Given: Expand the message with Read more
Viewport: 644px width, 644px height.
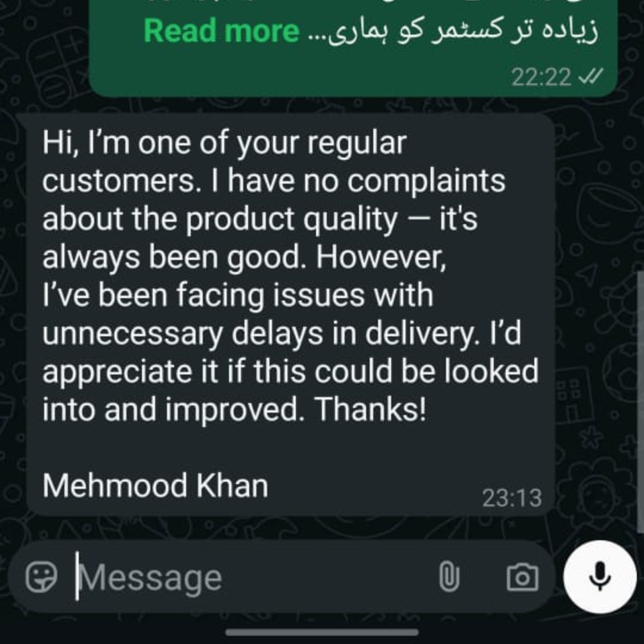Looking at the screenshot, I should [221, 31].
